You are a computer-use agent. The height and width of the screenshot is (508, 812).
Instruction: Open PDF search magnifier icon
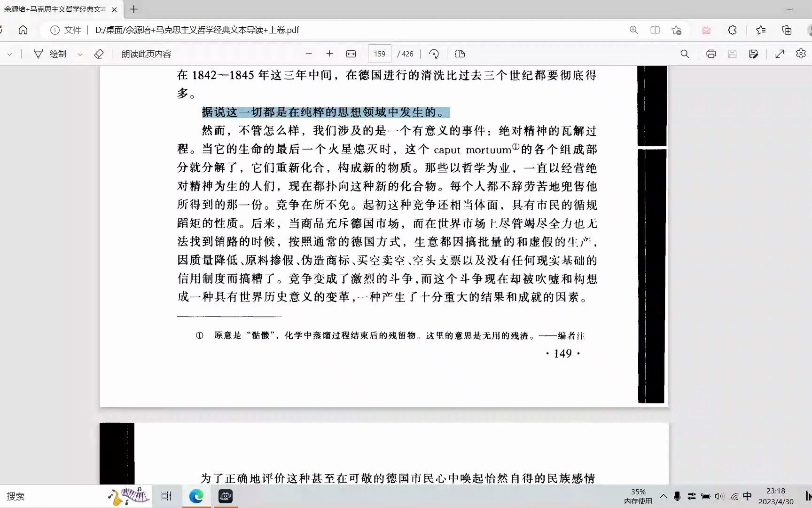pyautogui.click(x=685, y=54)
